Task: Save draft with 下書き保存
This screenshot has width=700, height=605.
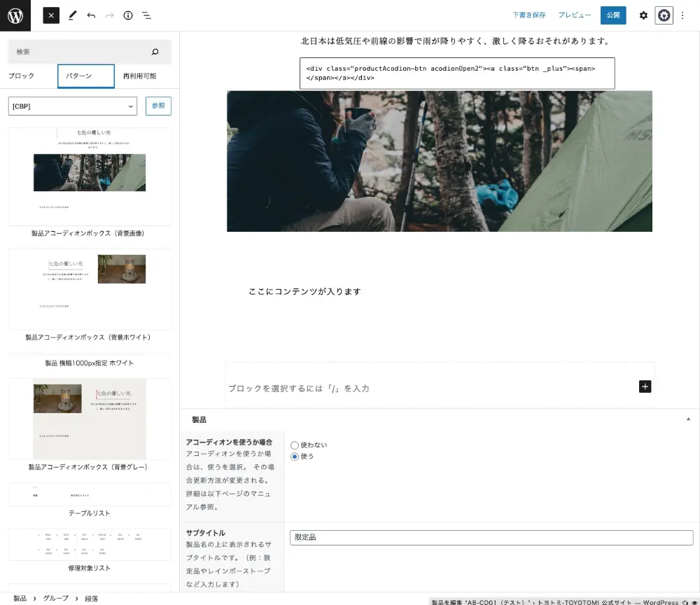Action: 529,15
